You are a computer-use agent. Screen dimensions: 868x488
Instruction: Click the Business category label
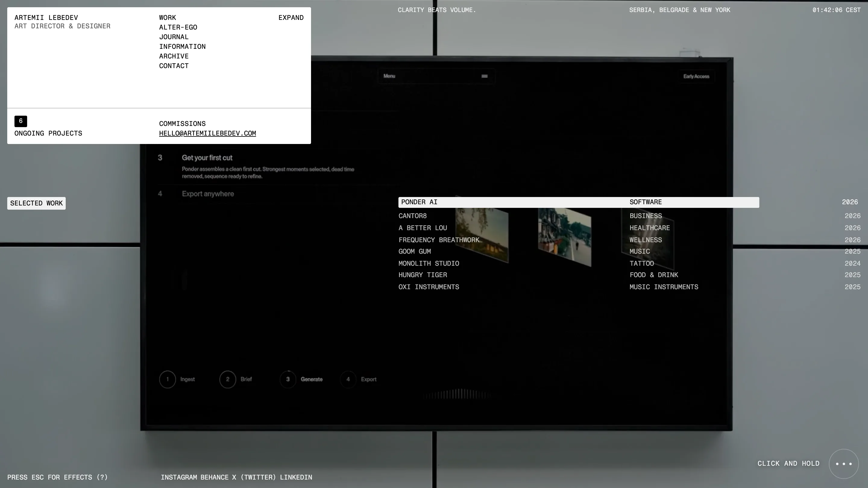coord(646,216)
